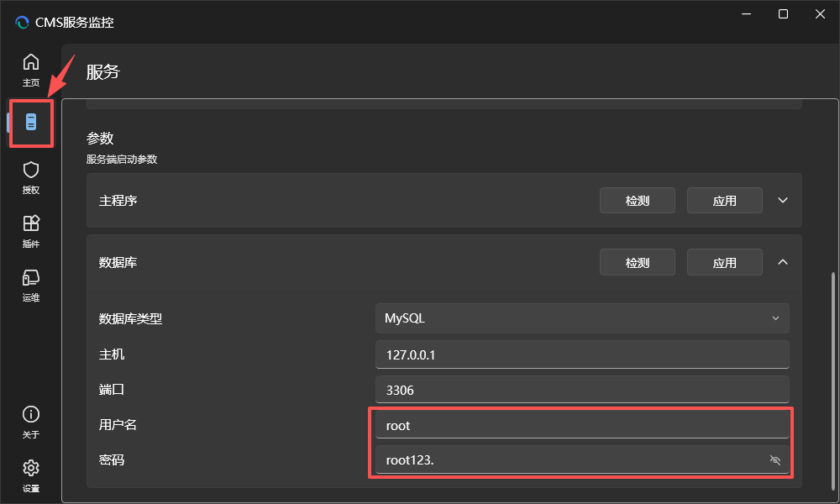Open the 数据库类型 MySQL dropdown

point(582,318)
